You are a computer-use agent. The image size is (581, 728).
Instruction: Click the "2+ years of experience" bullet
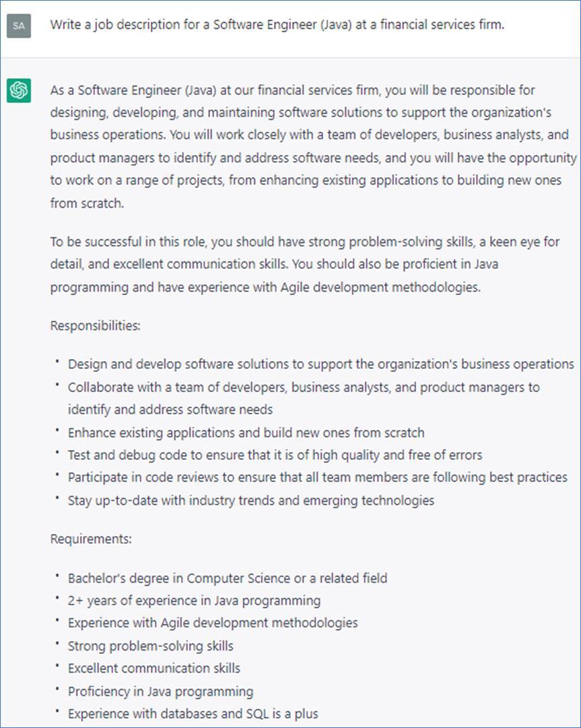click(x=194, y=600)
